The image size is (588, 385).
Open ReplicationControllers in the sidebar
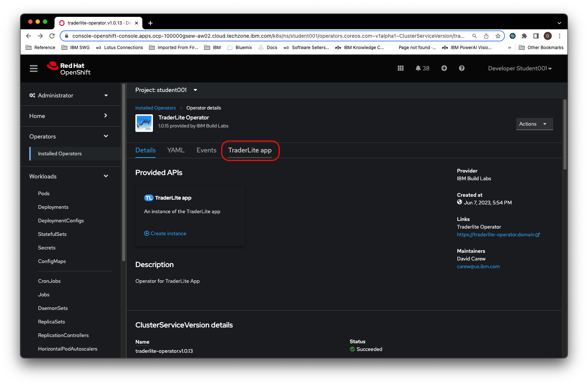[x=63, y=335]
